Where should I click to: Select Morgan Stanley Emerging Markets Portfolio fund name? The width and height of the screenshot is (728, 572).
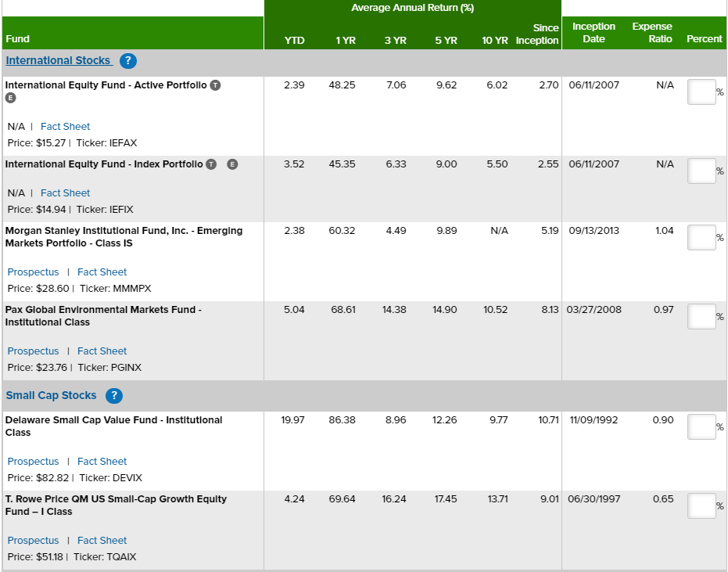(x=124, y=237)
